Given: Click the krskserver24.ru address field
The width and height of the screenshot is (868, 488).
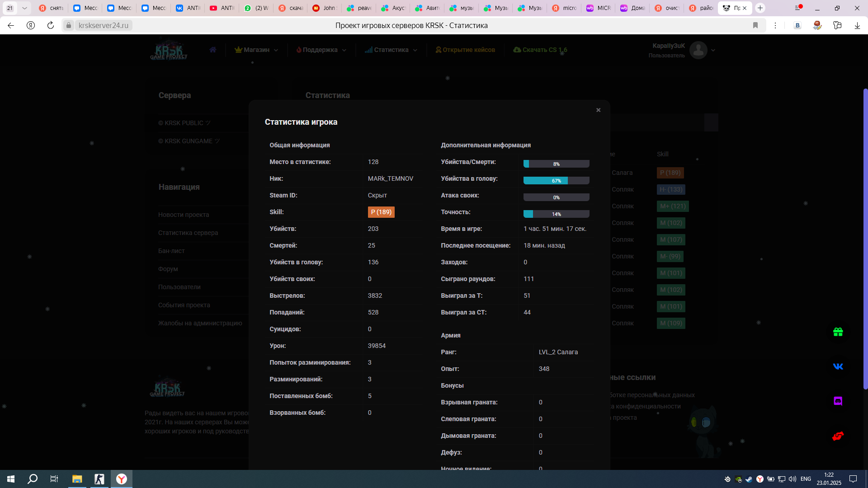Looking at the screenshot, I should point(104,25).
